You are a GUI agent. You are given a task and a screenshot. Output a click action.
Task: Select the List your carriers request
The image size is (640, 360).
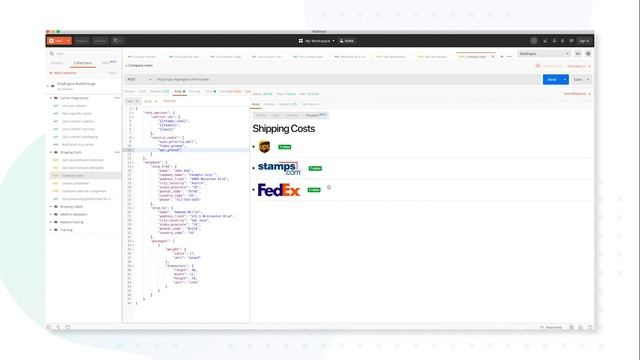(74, 106)
